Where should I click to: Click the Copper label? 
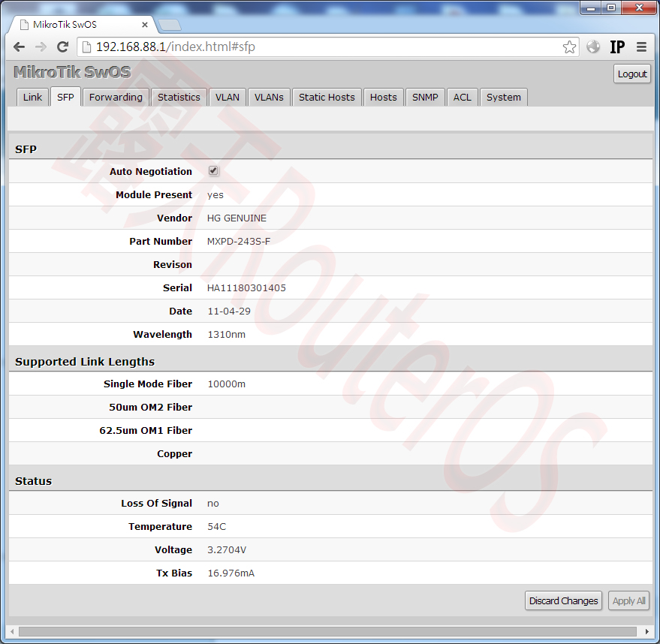175,454
